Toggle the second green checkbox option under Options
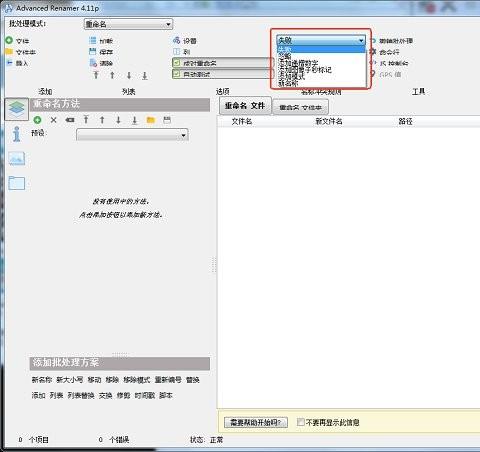Viewport: 480px width, 452px height. (177, 74)
